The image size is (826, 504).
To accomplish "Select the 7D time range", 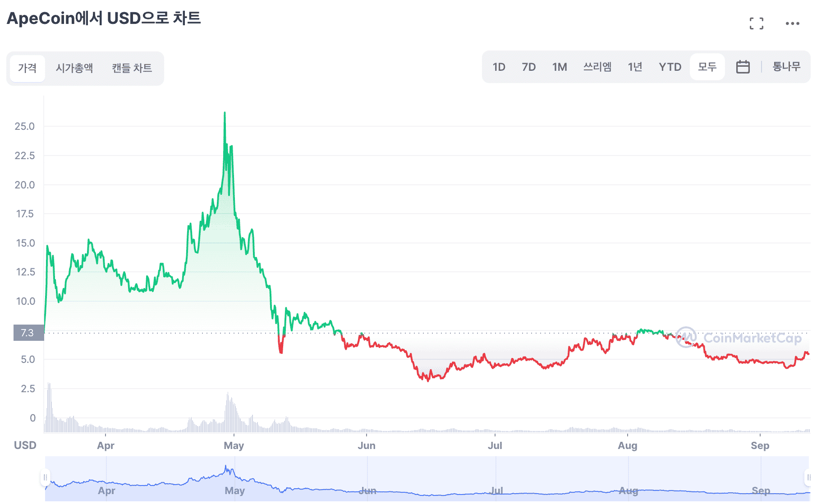I will pos(528,67).
